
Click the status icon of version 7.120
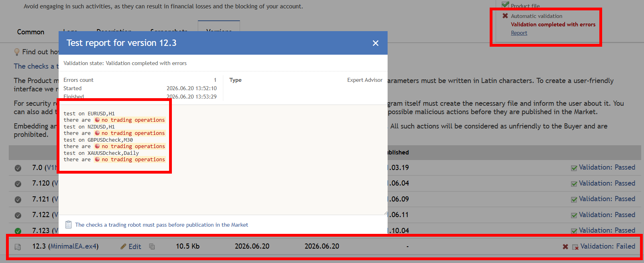coord(18,184)
